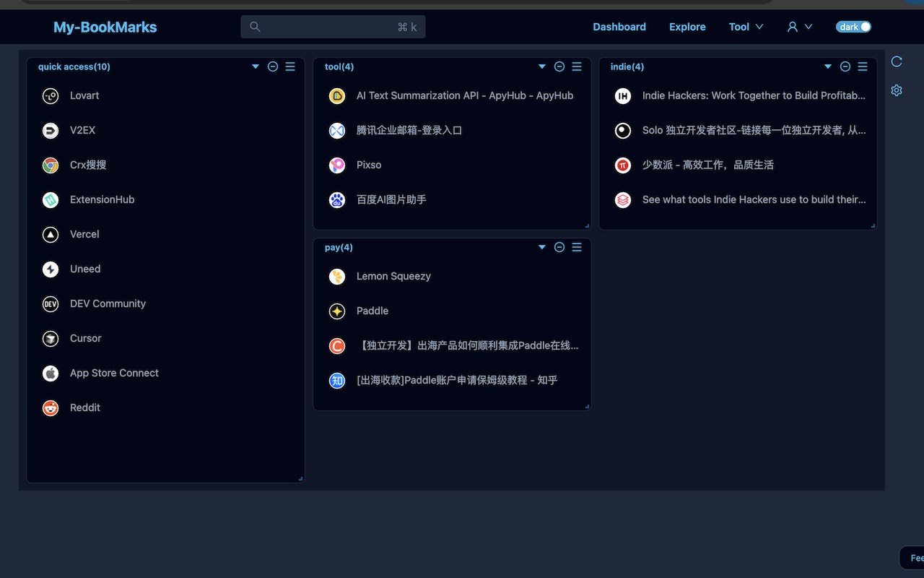Open the quick access hamburger menu
Image resolution: width=924 pixels, height=578 pixels.
pyautogui.click(x=290, y=66)
